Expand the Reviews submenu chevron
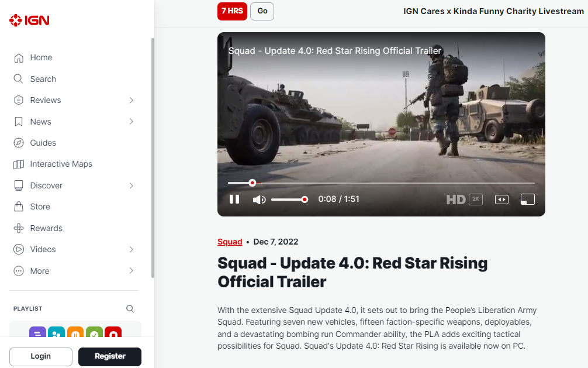Screen dimensions: 588x368 point(132,101)
